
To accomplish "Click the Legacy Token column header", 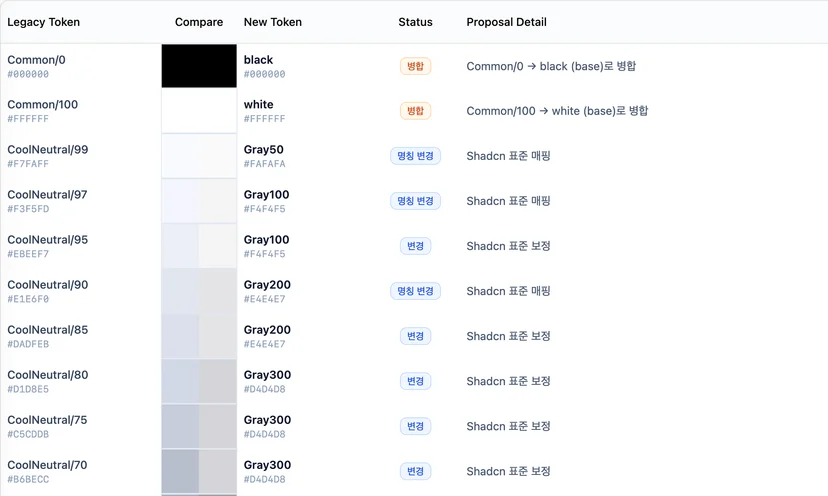I will (44, 22).
